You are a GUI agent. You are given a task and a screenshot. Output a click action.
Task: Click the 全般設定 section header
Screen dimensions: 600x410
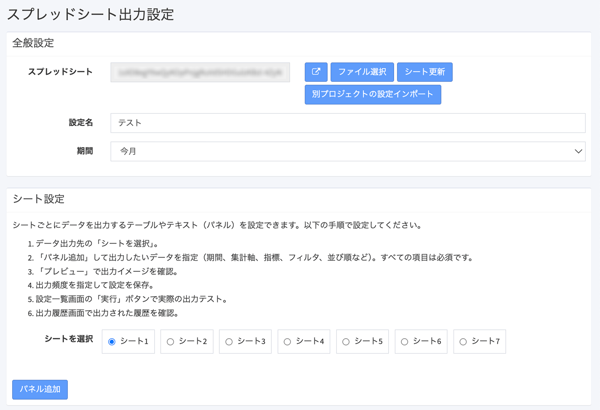33,43
